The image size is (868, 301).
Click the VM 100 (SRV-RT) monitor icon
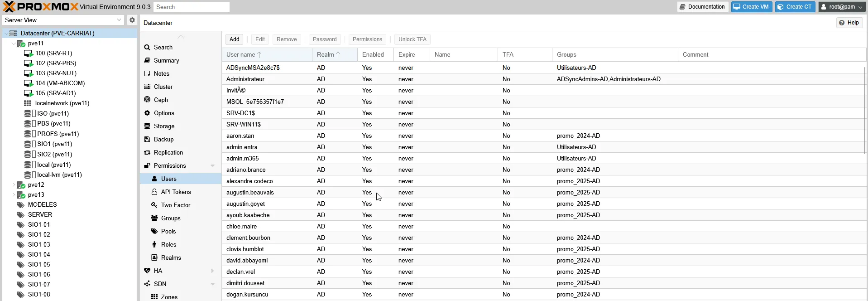point(29,53)
